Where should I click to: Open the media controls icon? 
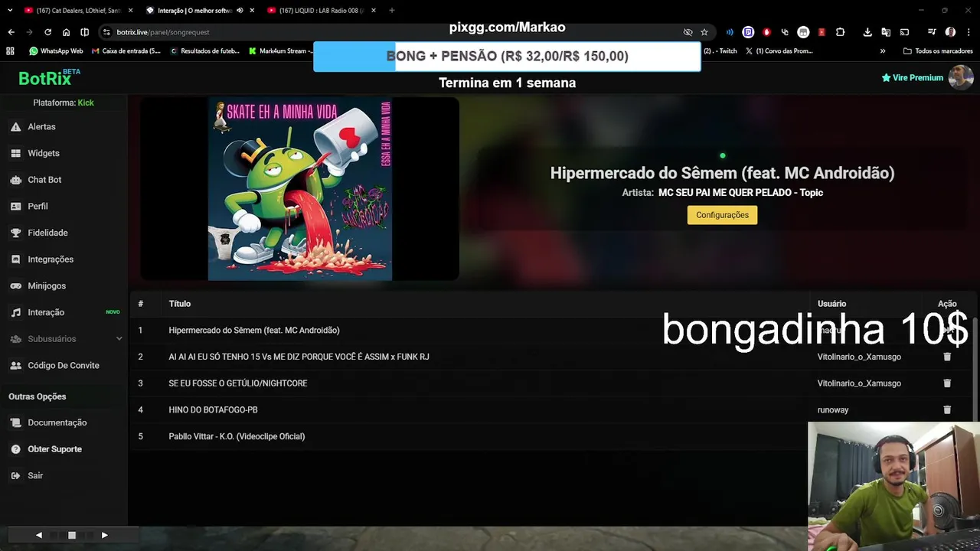[932, 32]
